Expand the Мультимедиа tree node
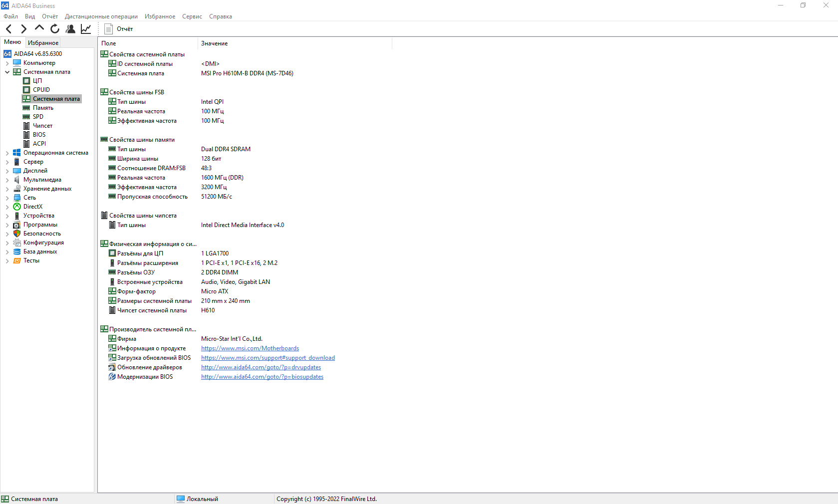 (x=7, y=180)
